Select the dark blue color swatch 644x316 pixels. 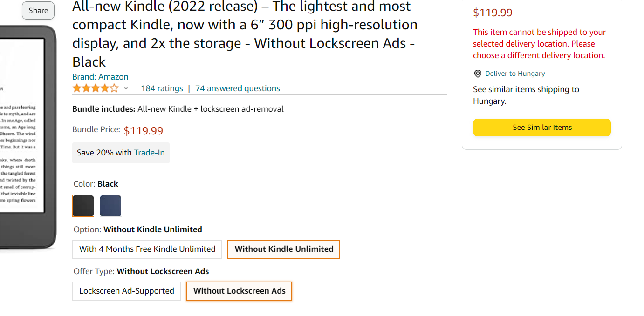point(111,206)
